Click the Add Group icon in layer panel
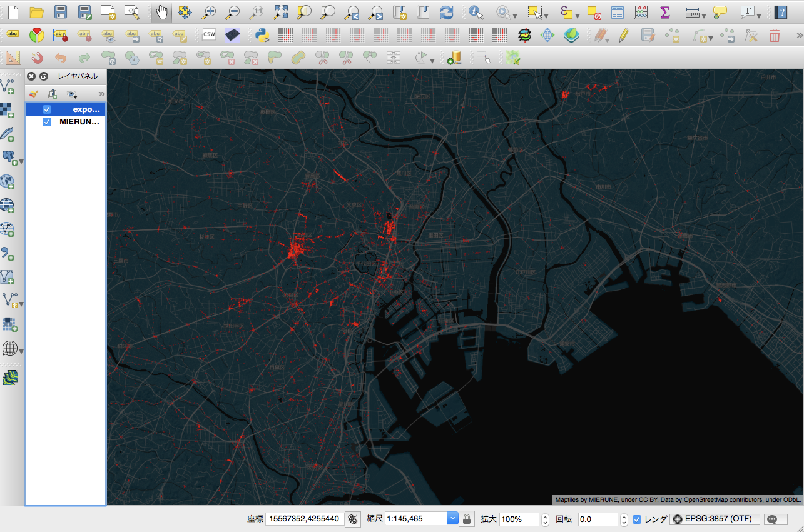 coord(53,94)
